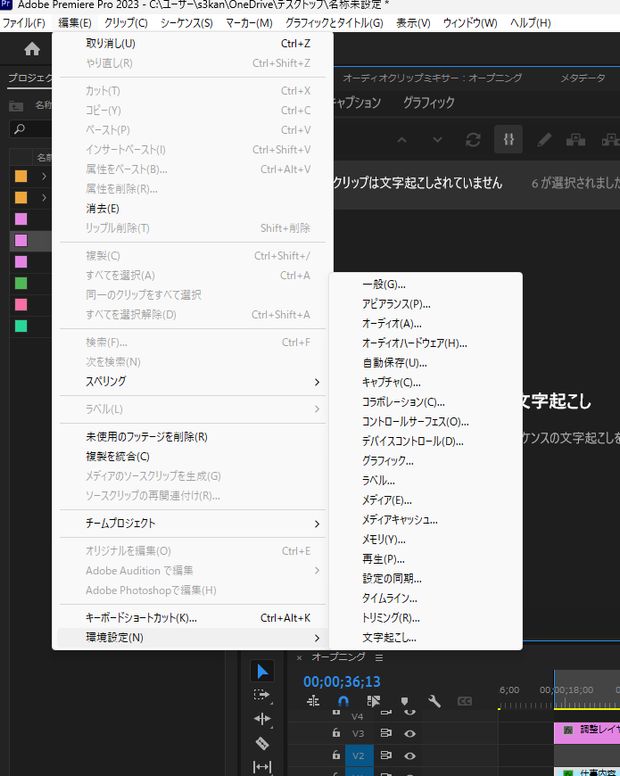Open the クリップ(C) menu
Screen dimensions: 620x776
(x=126, y=23)
